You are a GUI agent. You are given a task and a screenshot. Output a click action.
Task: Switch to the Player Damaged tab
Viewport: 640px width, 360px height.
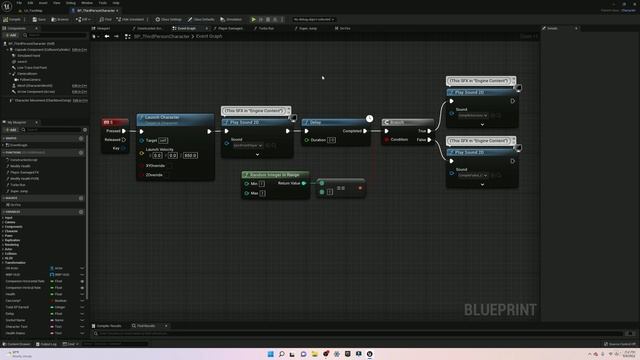(228, 28)
